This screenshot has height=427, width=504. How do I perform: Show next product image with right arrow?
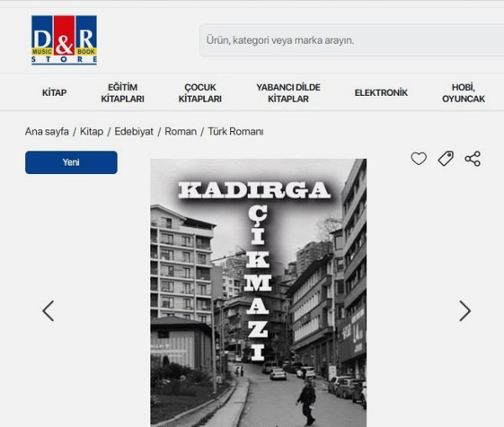(465, 311)
